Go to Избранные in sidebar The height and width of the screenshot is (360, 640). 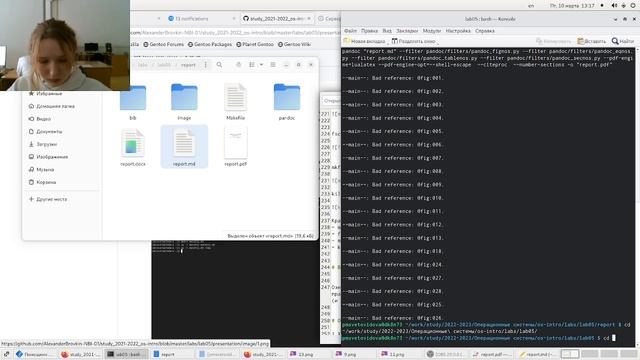45,93
